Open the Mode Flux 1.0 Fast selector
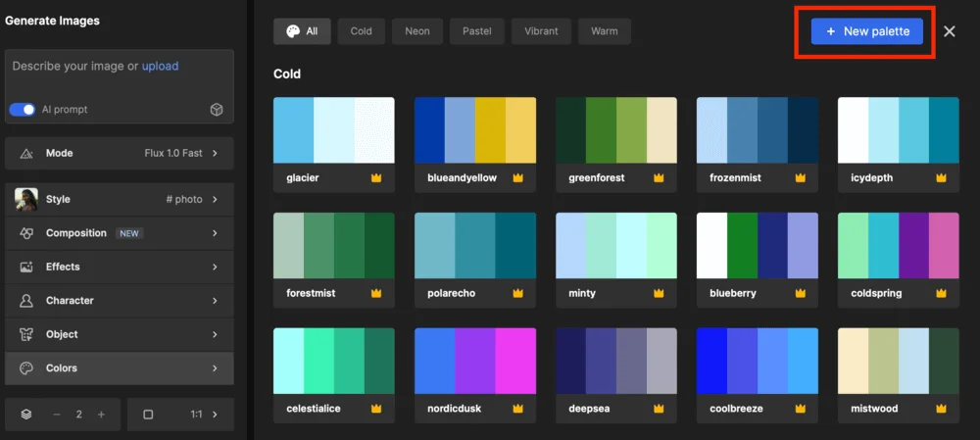The image size is (980, 440). pyautogui.click(x=119, y=154)
